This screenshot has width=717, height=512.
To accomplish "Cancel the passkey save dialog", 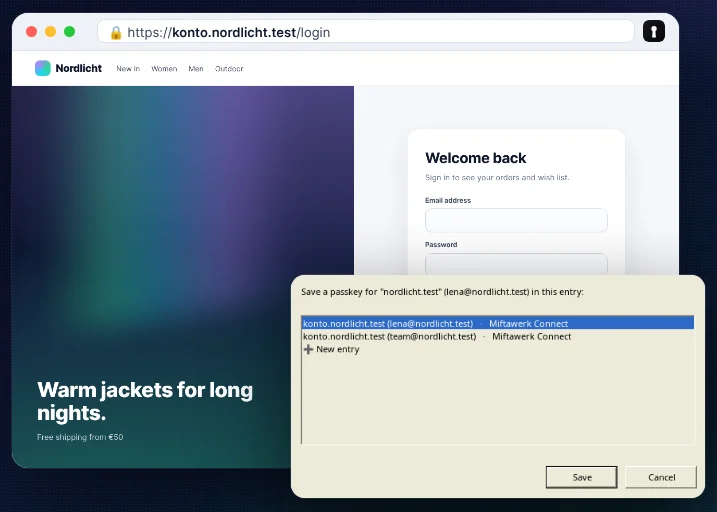I will click(x=661, y=477).
